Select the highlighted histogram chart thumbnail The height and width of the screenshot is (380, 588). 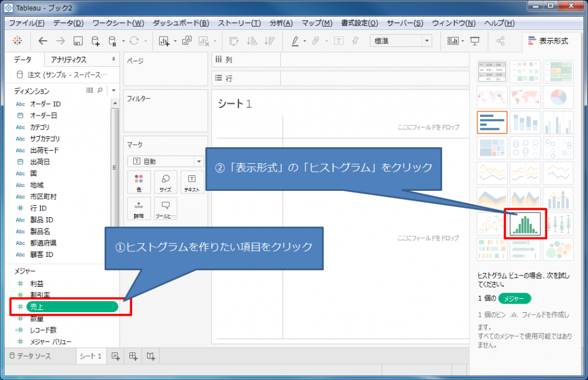click(x=524, y=224)
